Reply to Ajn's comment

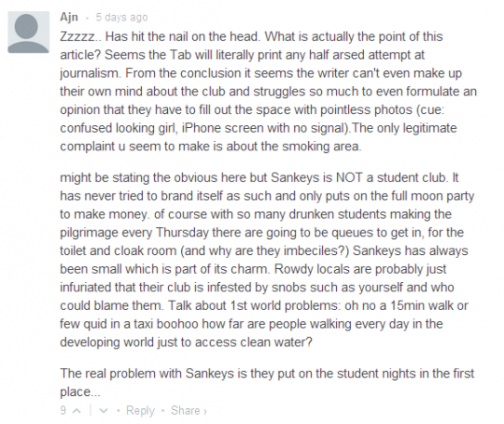pos(140,411)
